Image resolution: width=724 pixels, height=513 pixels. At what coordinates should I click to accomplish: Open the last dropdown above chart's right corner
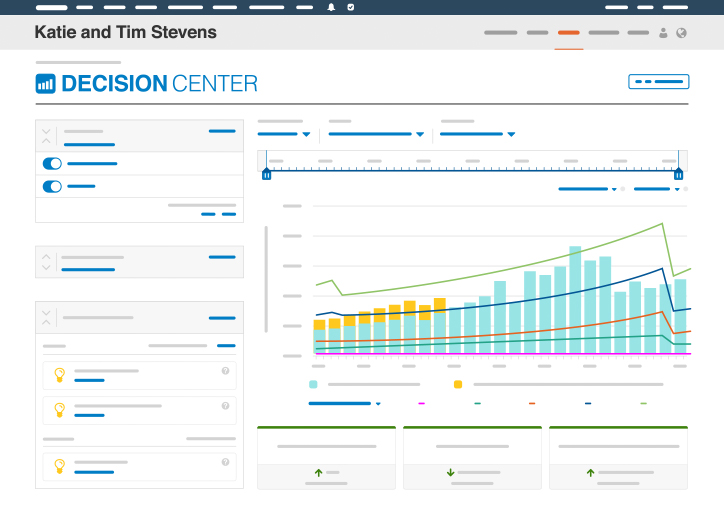657,189
